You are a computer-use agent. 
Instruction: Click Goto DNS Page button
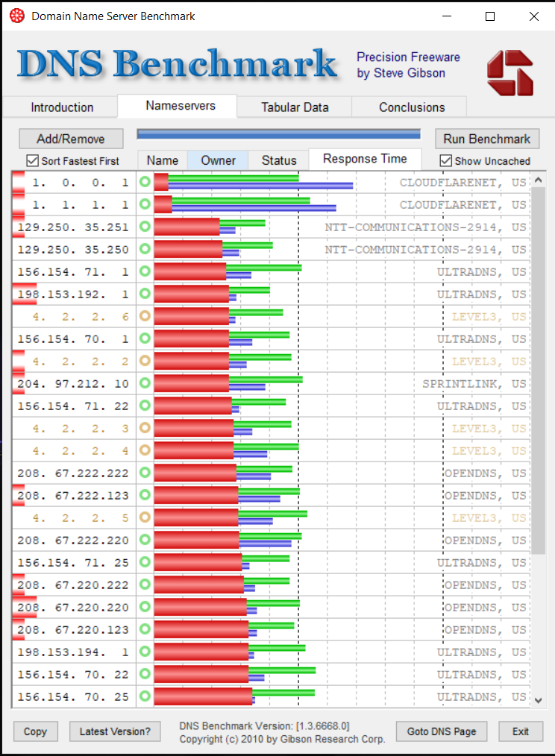click(441, 731)
